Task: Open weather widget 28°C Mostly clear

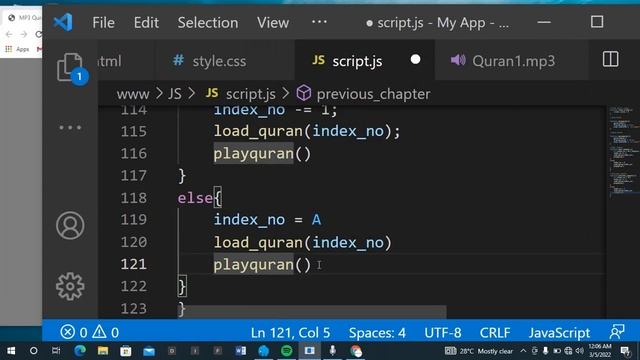Action: click(478, 351)
